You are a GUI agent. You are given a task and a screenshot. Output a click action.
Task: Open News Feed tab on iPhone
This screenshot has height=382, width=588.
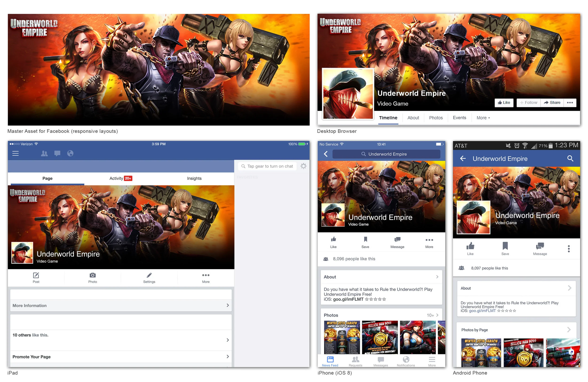click(330, 361)
